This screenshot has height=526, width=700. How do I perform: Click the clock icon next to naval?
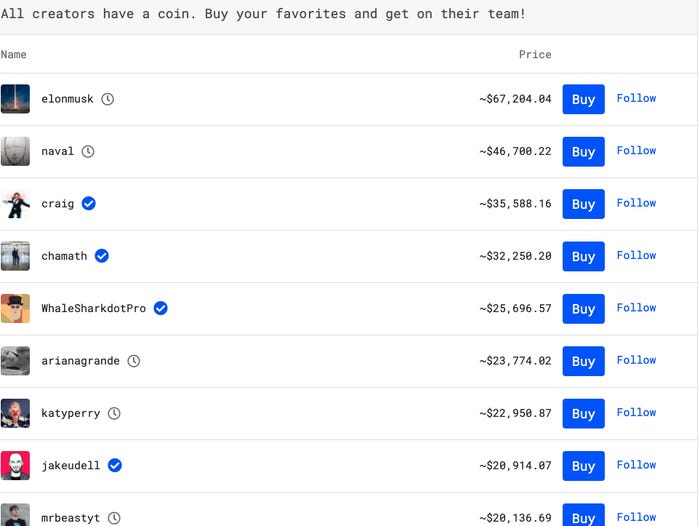click(88, 151)
